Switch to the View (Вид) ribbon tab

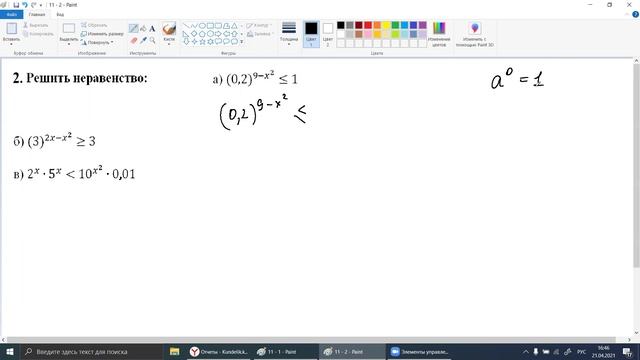pyautogui.click(x=60, y=14)
